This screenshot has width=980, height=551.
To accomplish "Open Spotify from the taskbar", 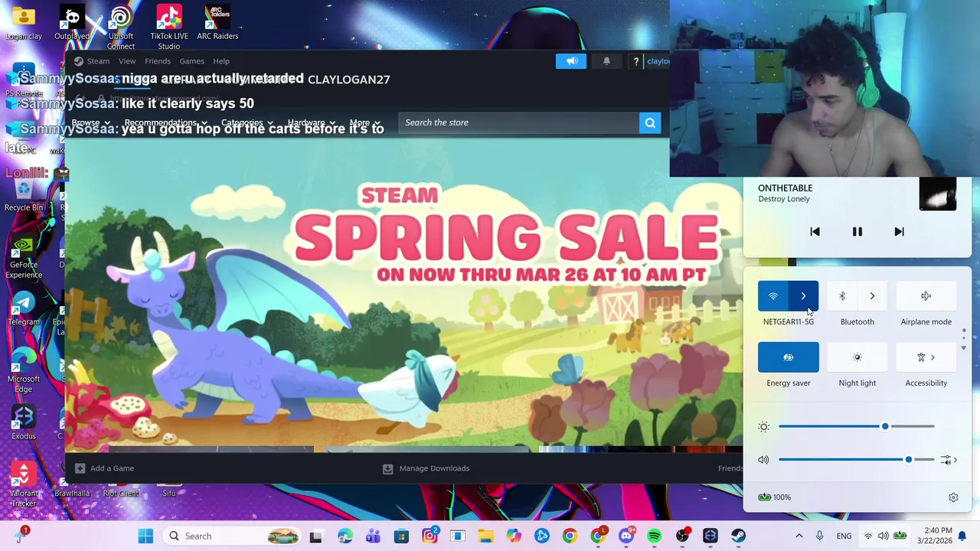I will pyautogui.click(x=654, y=536).
